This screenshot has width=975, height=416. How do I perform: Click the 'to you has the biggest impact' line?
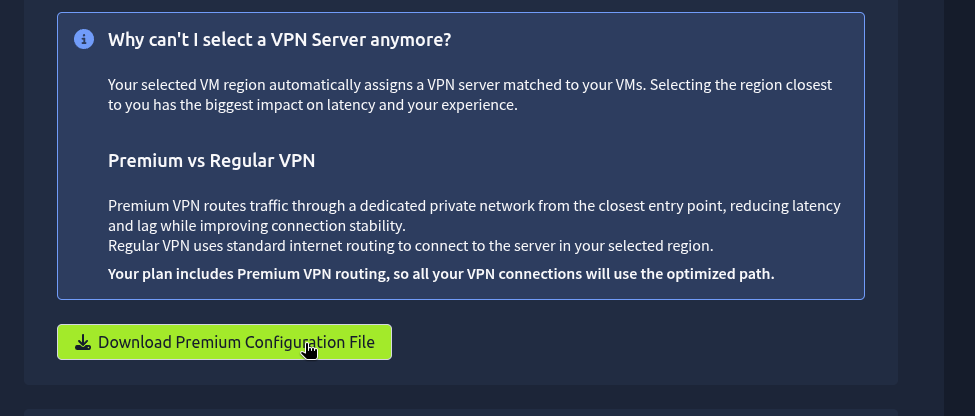pos(313,104)
